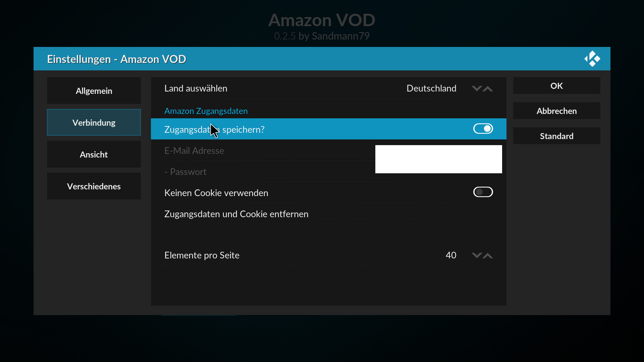The image size is (644, 362).
Task: Click down arrow for Land auswählen
Action: coord(477,88)
